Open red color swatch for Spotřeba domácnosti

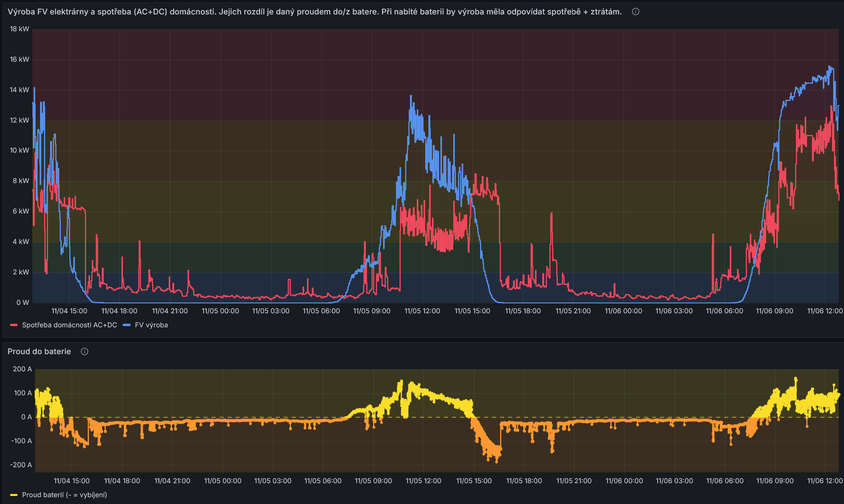point(14,325)
